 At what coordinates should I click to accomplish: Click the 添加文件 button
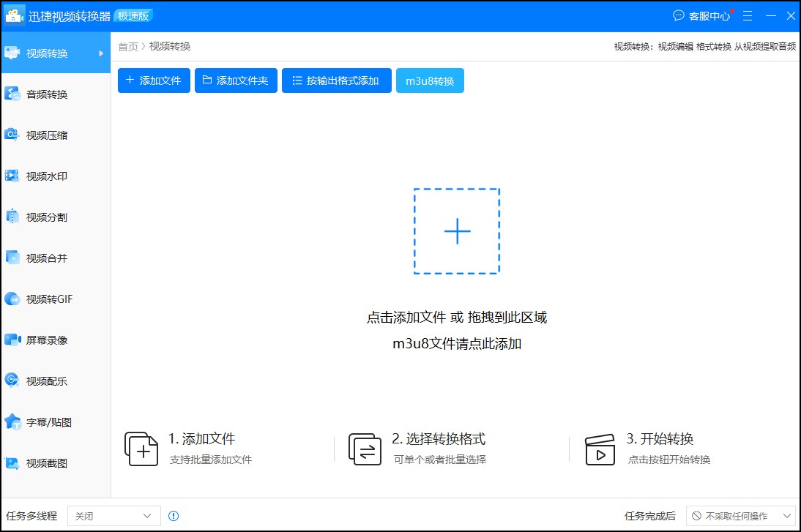pyautogui.click(x=153, y=80)
